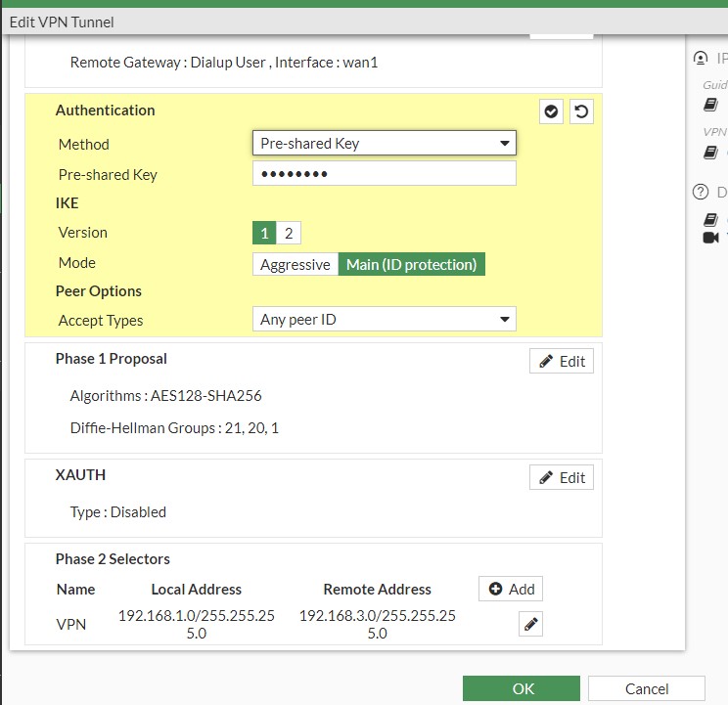The height and width of the screenshot is (705, 728).
Task: Choose Main (ID protection) mode
Action: tap(412, 264)
